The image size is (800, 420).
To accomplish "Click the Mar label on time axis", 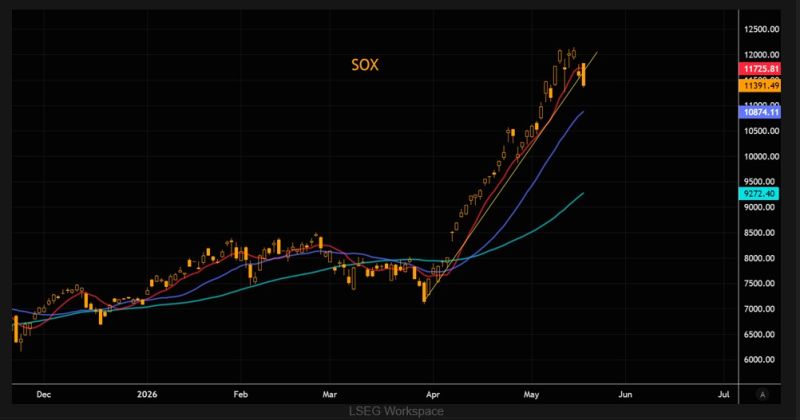I will [330, 394].
